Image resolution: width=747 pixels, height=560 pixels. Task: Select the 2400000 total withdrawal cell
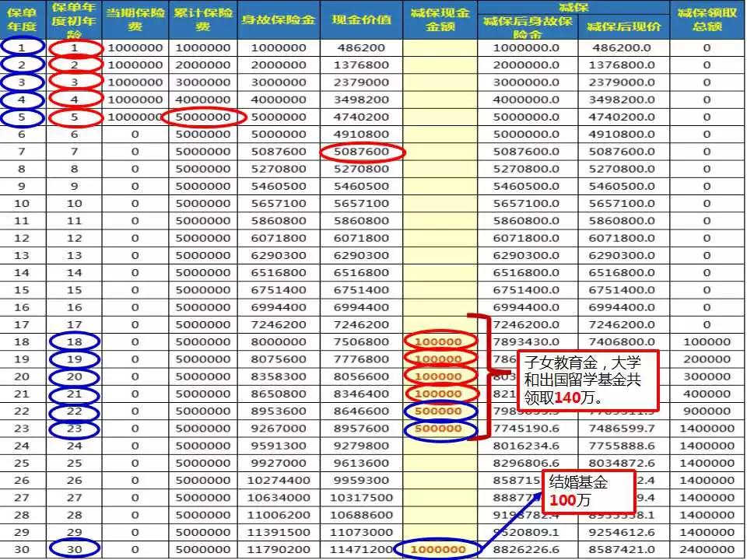(707, 549)
